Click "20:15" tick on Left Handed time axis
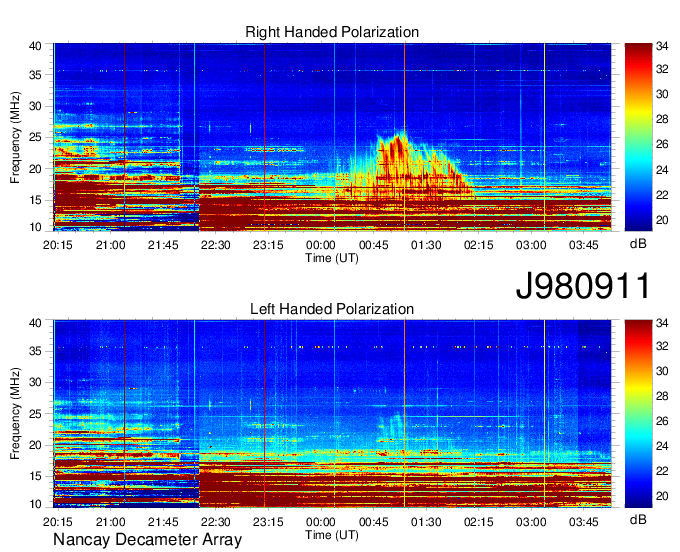Screen dimensions: 680x552 point(58,522)
